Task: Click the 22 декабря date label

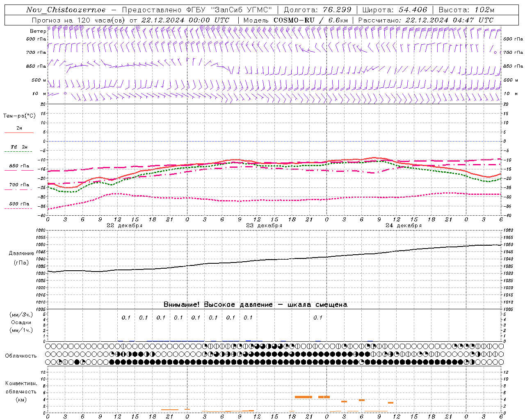Action: click(124, 226)
